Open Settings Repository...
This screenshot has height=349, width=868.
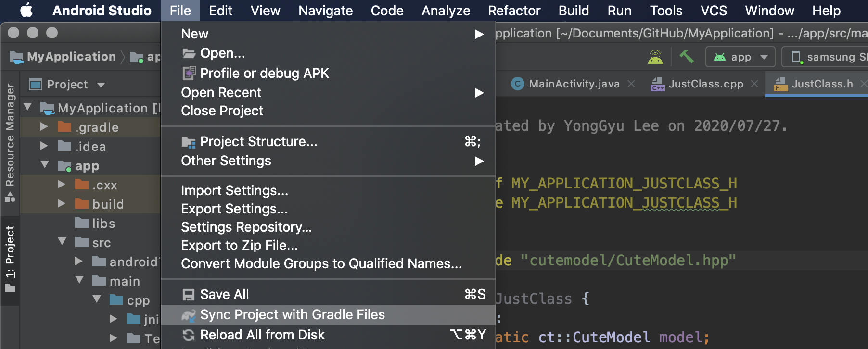pyautogui.click(x=328, y=227)
